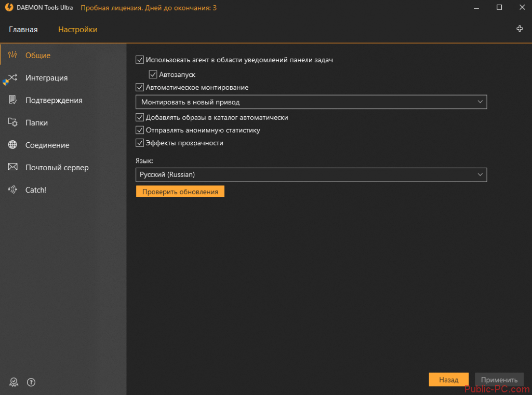Disable the Автозапуск checkbox

(153, 75)
